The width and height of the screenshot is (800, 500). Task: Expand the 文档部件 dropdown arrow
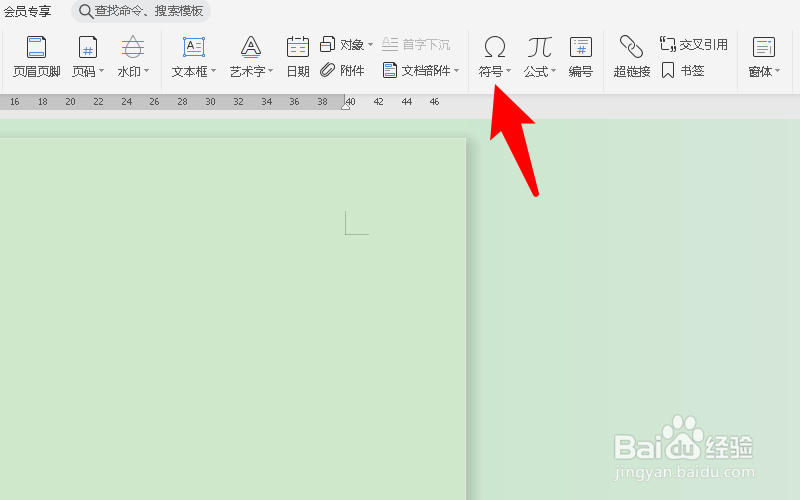point(456,70)
